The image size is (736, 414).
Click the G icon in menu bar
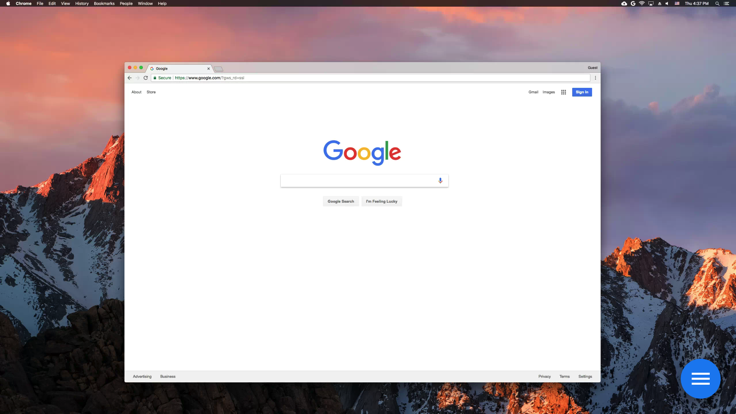point(633,3)
